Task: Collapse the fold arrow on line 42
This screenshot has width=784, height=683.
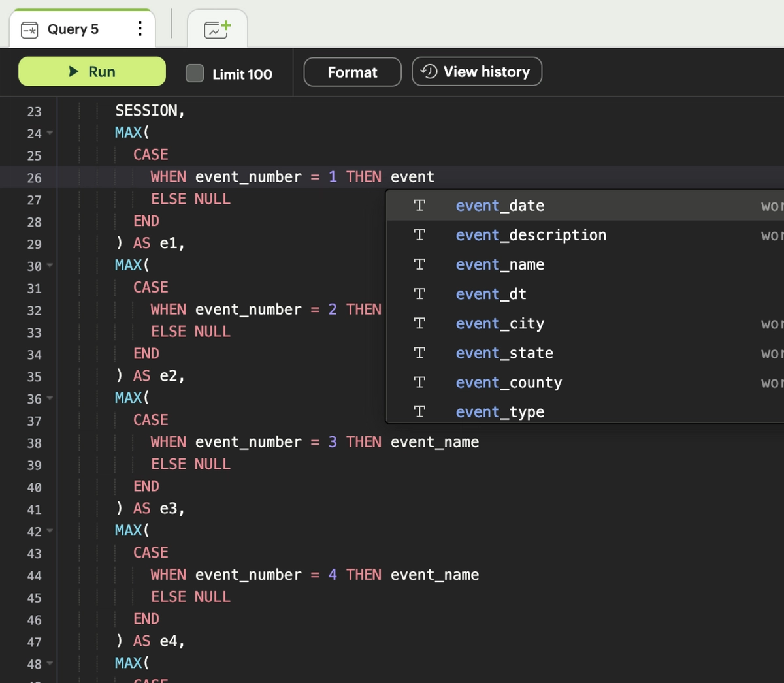Action: 50,532
